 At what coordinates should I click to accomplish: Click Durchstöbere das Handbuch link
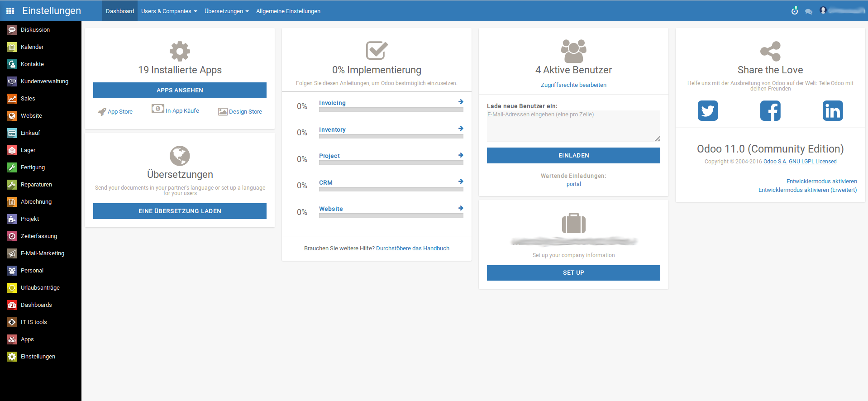[413, 248]
